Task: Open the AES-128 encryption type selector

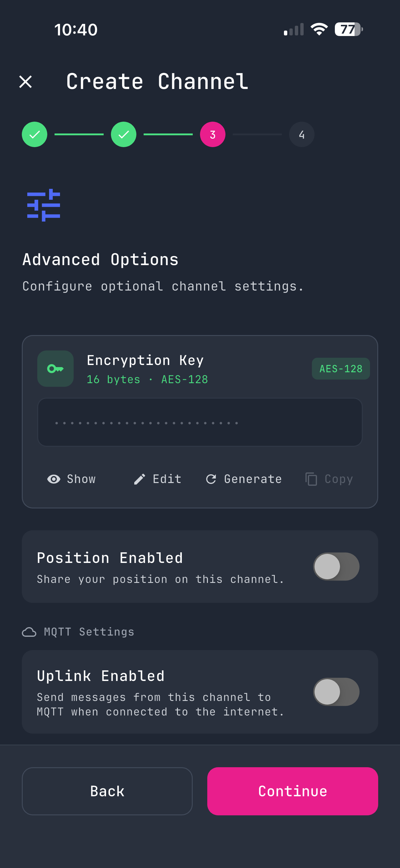Action: tap(340, 368)
